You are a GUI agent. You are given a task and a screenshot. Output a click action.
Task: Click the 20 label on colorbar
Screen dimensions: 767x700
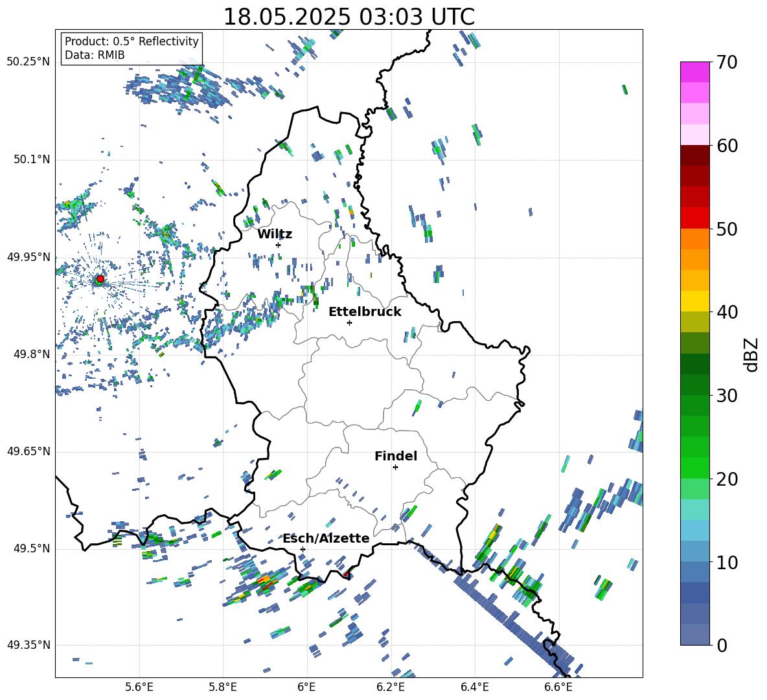[x=726, y=479]
